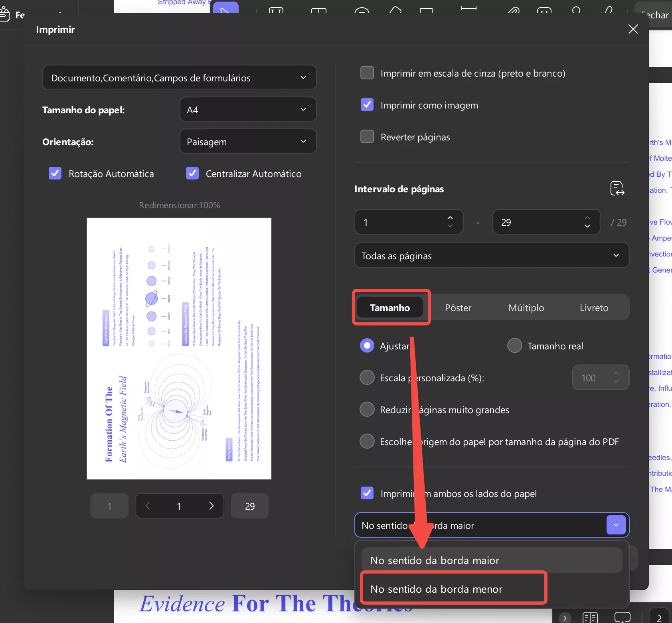672x623 pixels.
Task: Go to next preview page arrow
Action: [211, 506]
